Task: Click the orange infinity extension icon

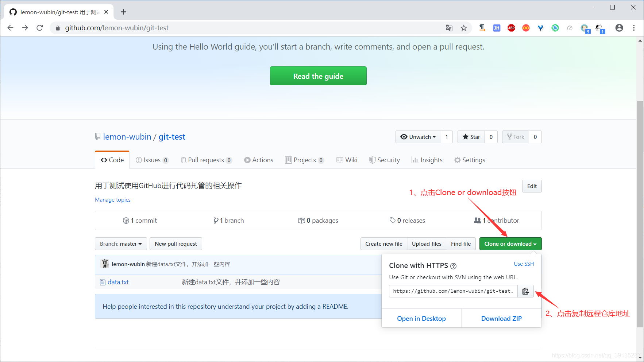Action: tap(526, 28)
